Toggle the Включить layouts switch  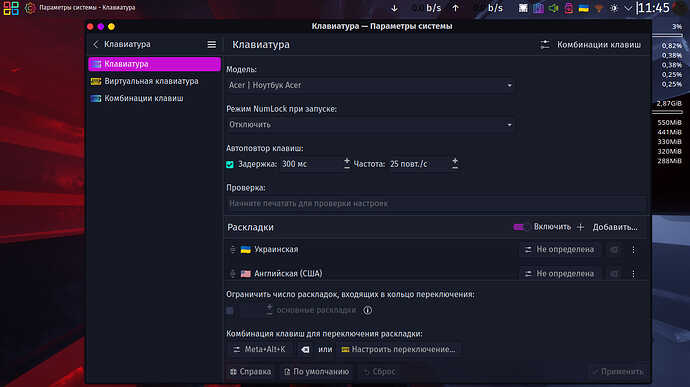520,227
